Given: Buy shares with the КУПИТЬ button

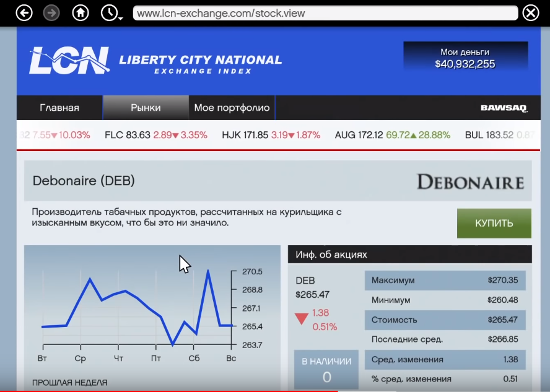Looking at the screenshot, I should coord(494,224).
